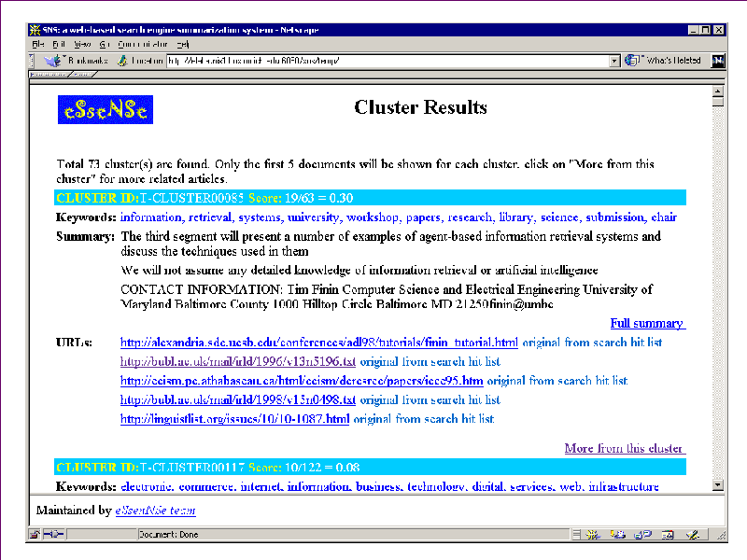Viewport: 747px width, 560px height.
Task: Click the online/offline connection icon in status bar
Action: 54,534
